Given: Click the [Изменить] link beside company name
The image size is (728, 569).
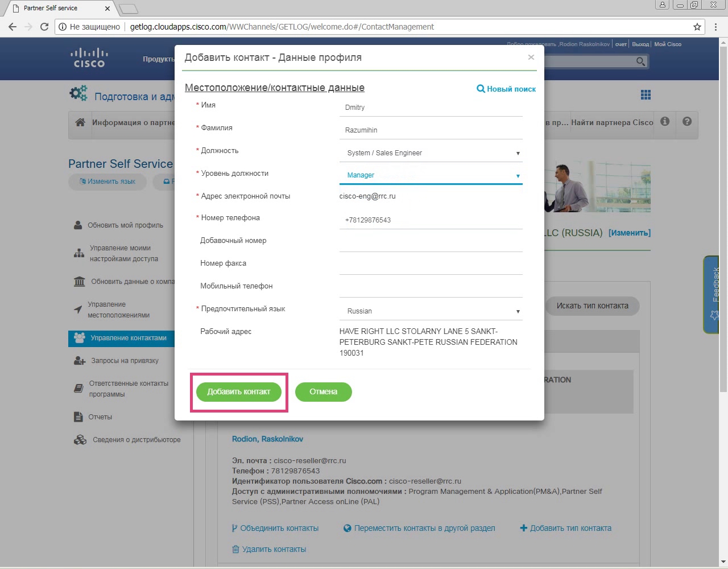Looking at the screenshot, I should coord(630,233).
